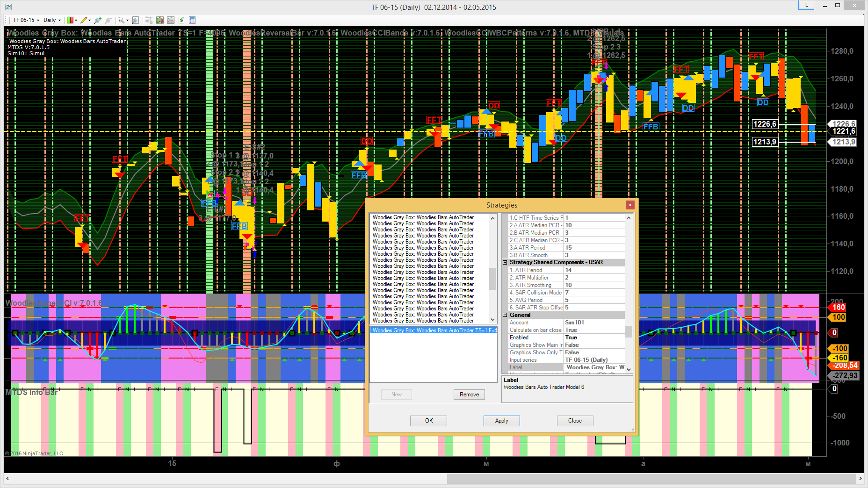
Task: Toggle the Enabled property value True
Action: [594, 337]
